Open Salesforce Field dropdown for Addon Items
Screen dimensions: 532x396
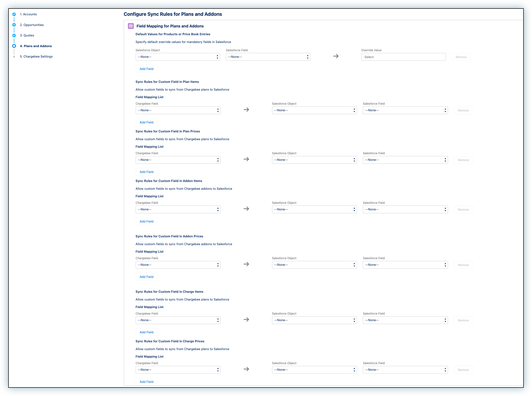(405, 209)
